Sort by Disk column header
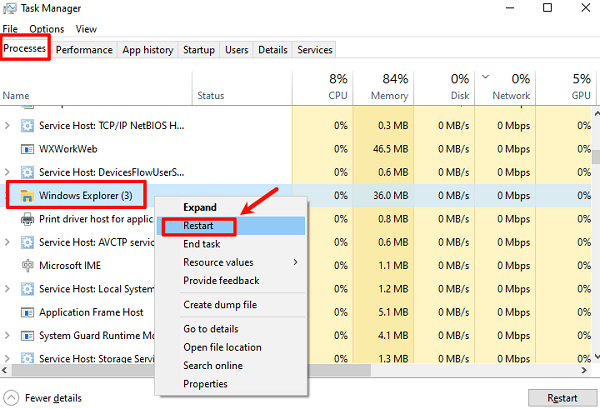The image size is (600, 409). tap(444, 88)
